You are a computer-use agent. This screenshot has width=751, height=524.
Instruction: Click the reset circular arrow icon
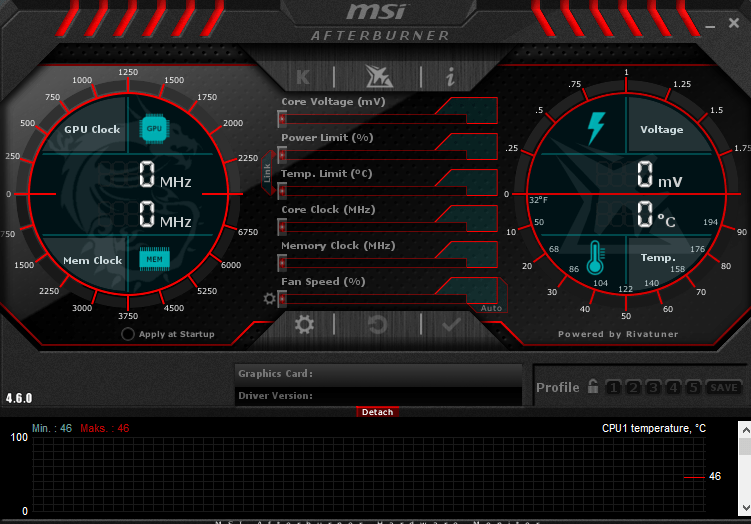click(x=377, y=325)
